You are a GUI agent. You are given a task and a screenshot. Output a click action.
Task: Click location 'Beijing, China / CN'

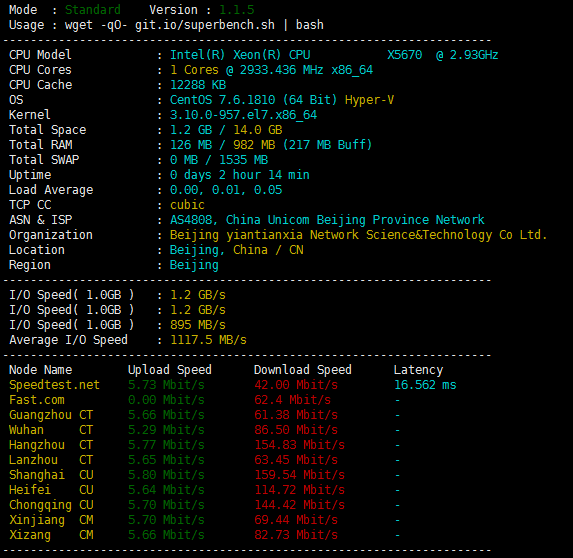pos(236,250)
